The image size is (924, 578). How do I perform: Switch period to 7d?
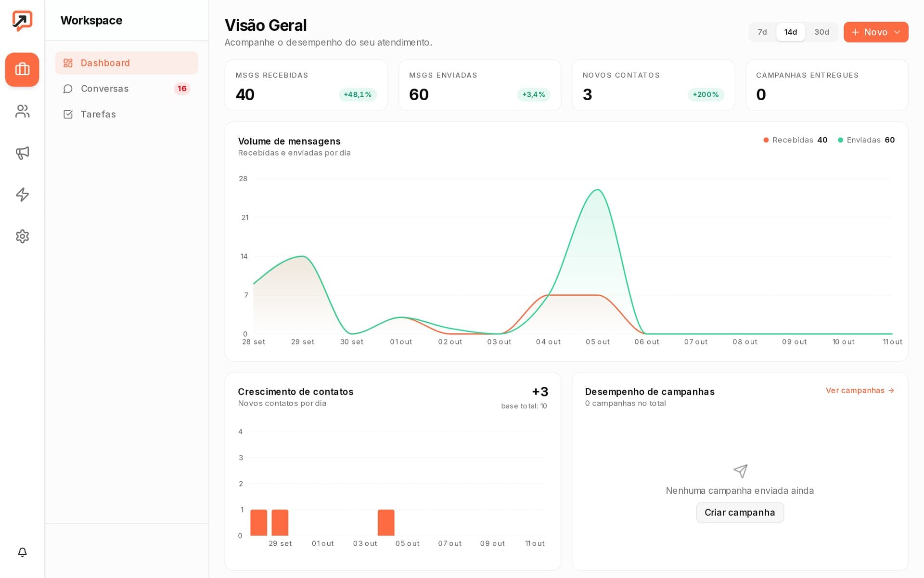click(x=762, y=32)
